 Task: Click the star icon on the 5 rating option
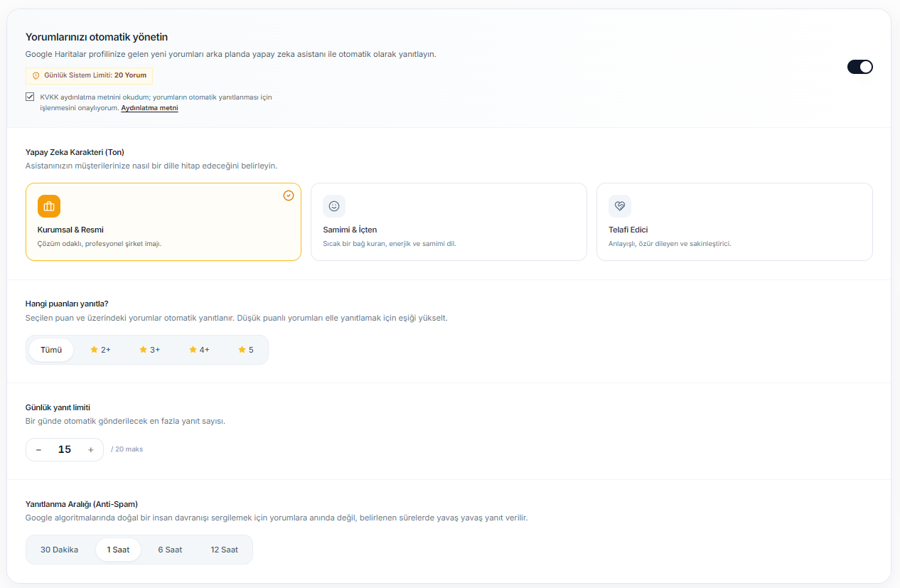pyautogui.click(x=242, y=350)
